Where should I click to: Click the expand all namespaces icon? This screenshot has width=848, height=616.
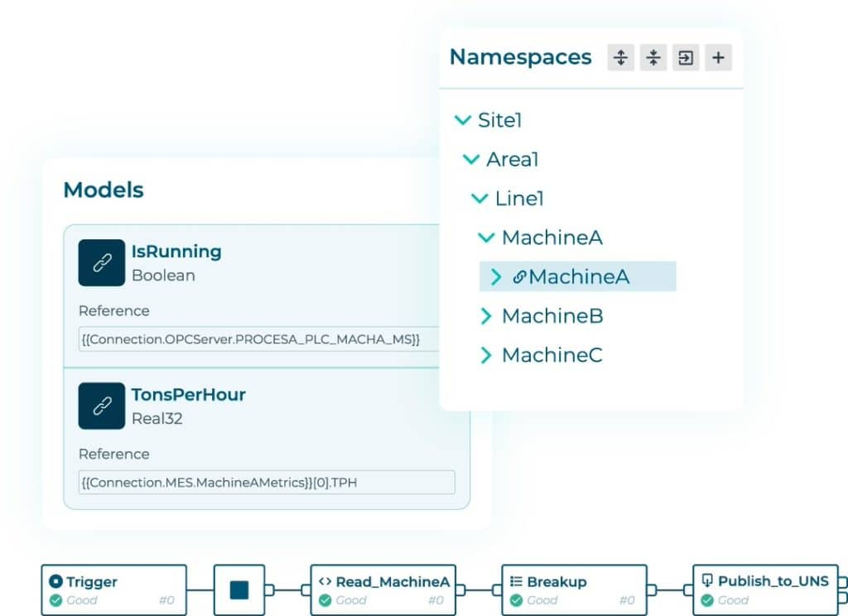click(620, 58)
